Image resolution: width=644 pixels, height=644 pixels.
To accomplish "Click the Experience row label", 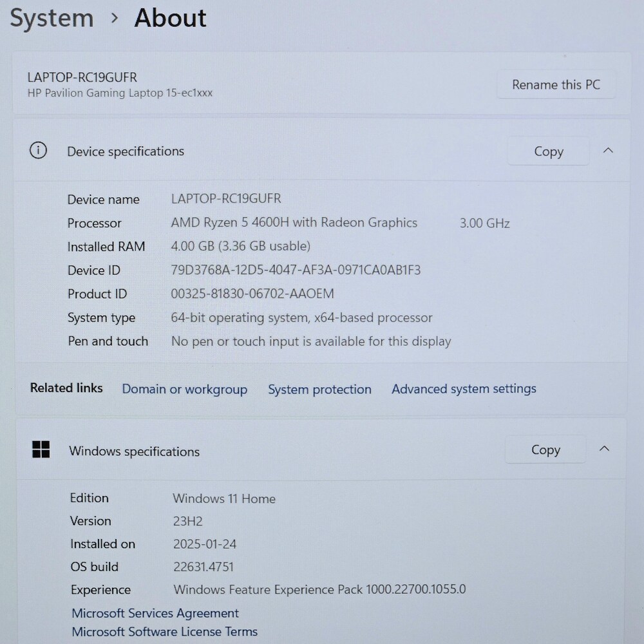I will [100, 590].
